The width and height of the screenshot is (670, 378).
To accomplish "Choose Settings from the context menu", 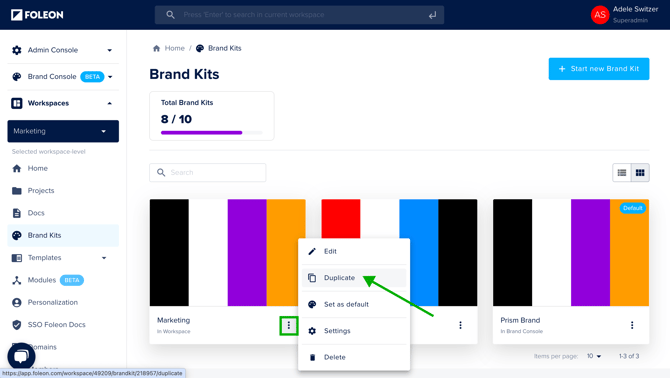I will click(354, 331).
